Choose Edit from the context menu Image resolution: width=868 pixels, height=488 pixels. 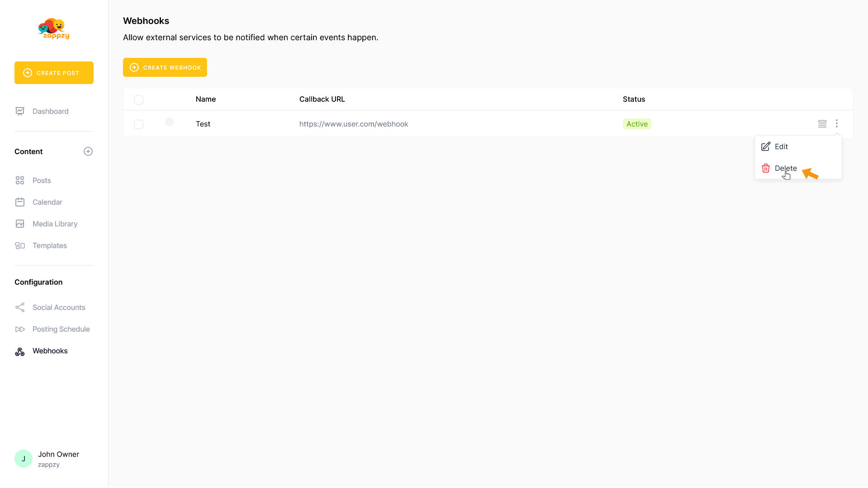[x=781, y=146]
